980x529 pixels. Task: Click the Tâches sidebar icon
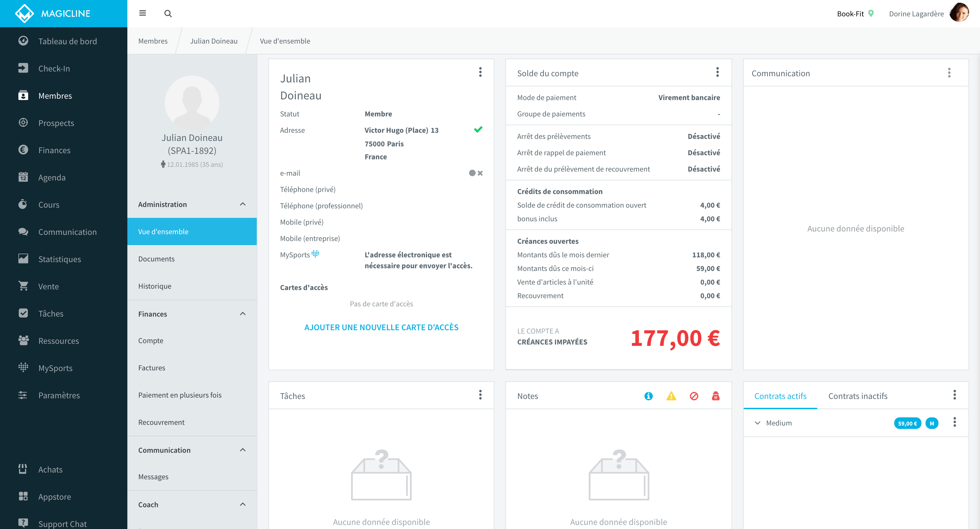23,314
